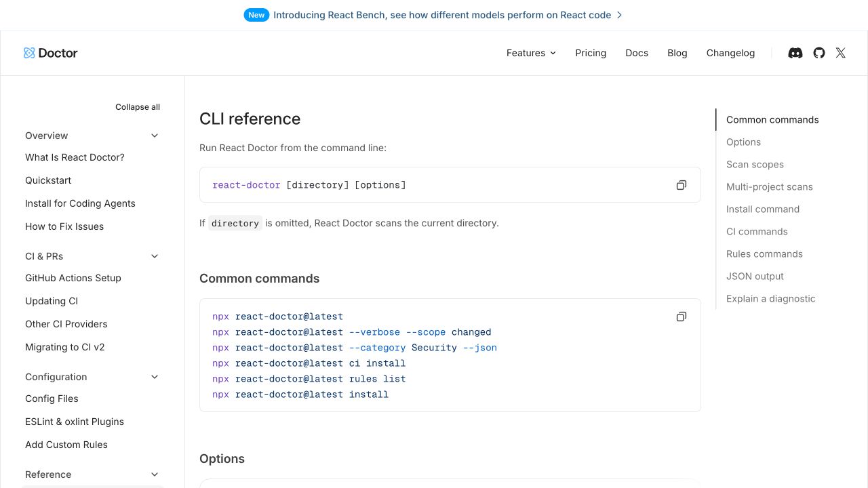Expand the Features dropdown menu
The width and height of the screenshot is (868, 488).
(531, 53)
